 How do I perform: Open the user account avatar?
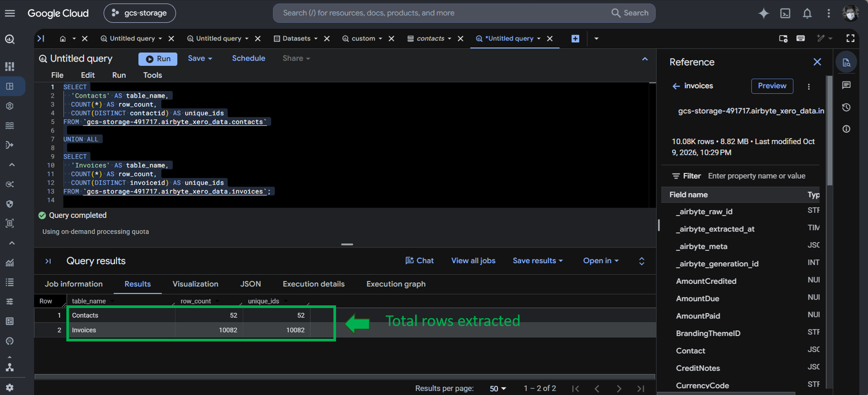(850, 13)
